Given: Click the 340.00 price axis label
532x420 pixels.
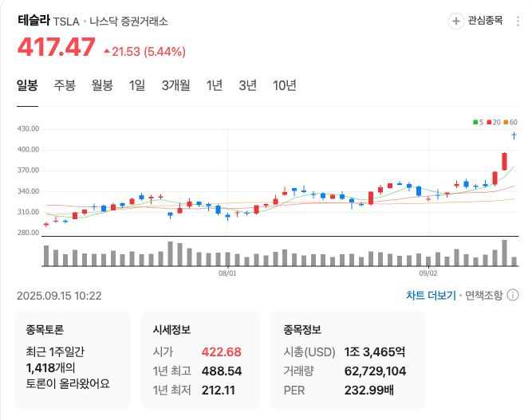Looking at the screenshot, I should (28, 191).
